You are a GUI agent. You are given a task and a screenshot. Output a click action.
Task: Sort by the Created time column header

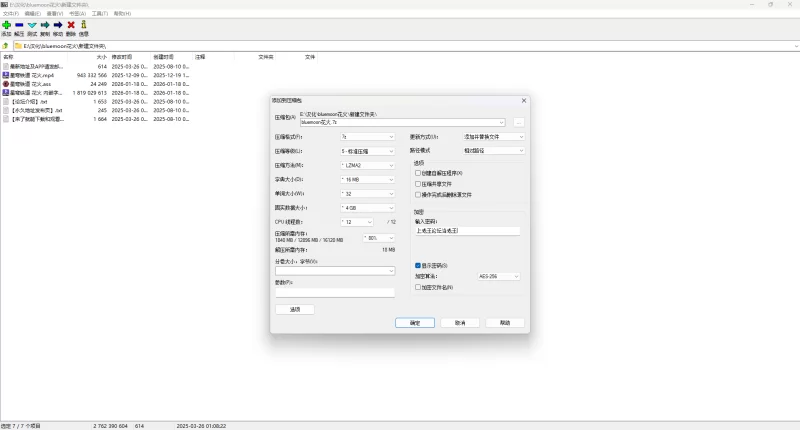pyautogui.click(x=171, y=57)
